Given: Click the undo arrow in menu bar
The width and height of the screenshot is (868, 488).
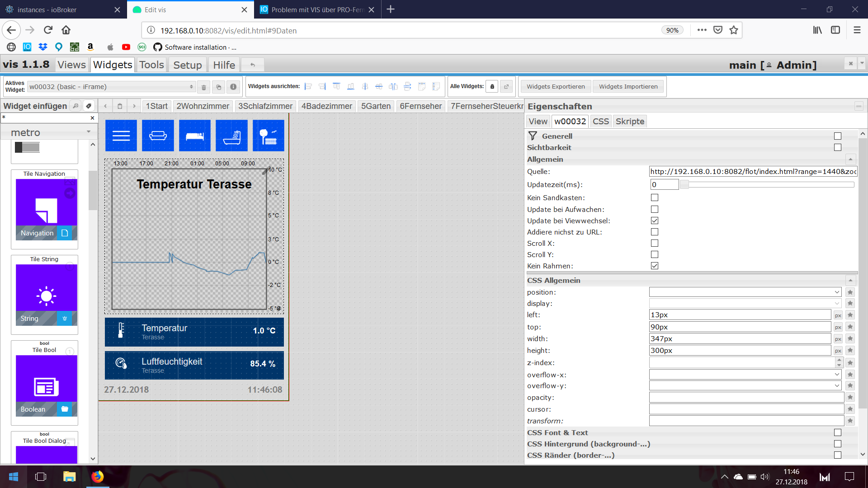Looking at the screenshot, I should pos(253,65).
